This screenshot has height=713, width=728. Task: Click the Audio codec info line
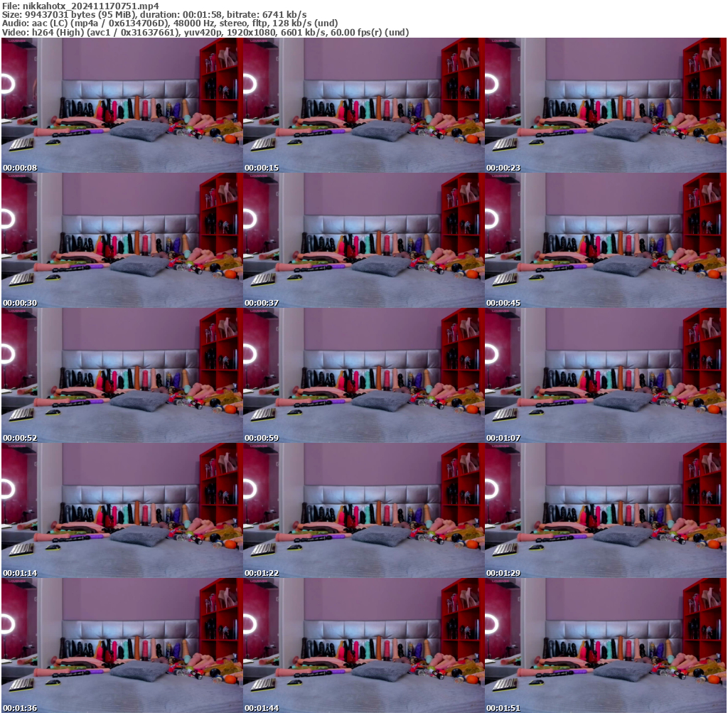coord(170,23)
